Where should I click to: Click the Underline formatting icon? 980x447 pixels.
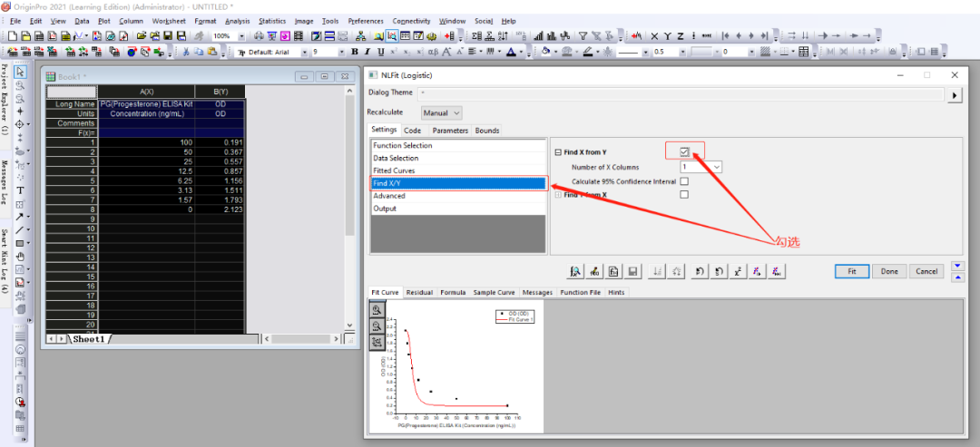click(x=378, y=52)
